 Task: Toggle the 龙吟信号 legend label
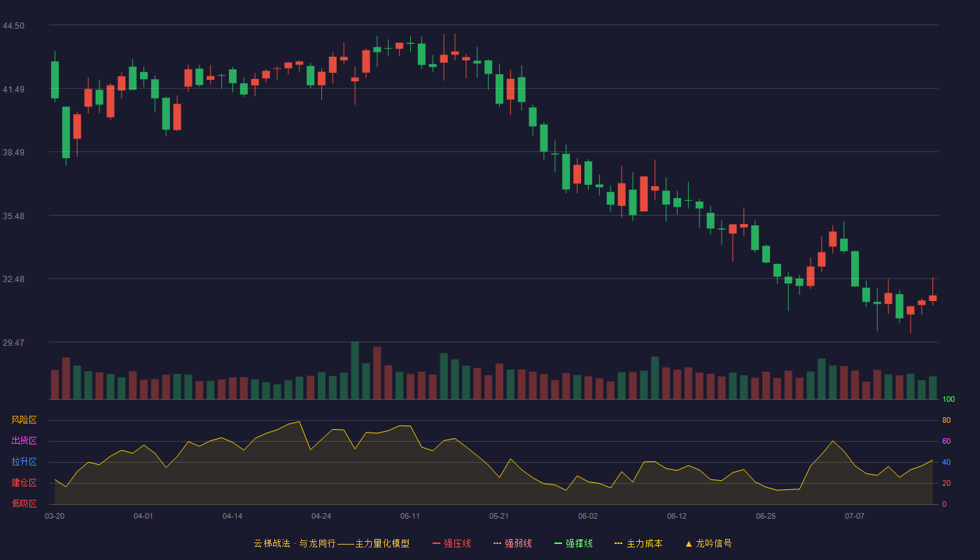714,543
